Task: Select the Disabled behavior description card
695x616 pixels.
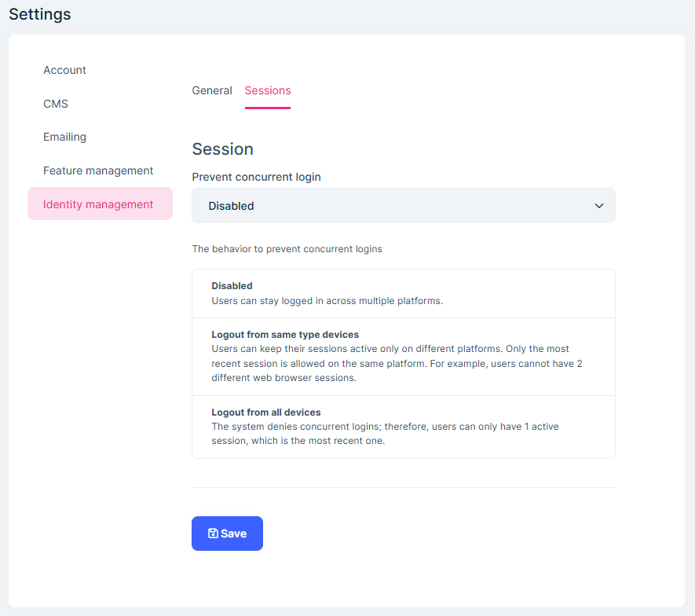Action: pos(403,293)
